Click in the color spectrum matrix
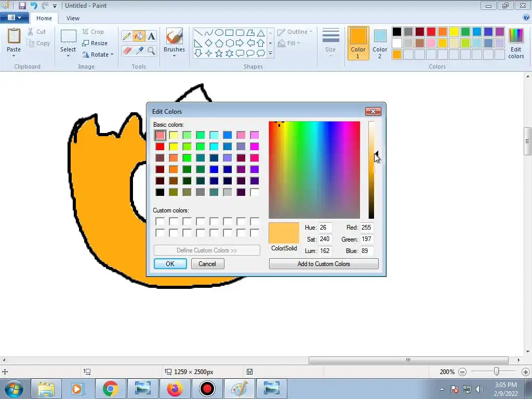Screen dimensions: 532x399 (314, 170)
